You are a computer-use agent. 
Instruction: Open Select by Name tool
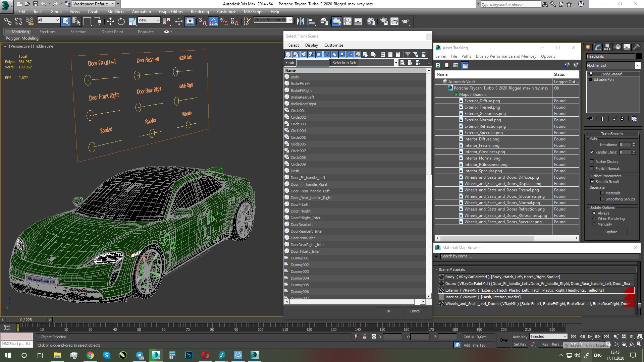[76, 21]
